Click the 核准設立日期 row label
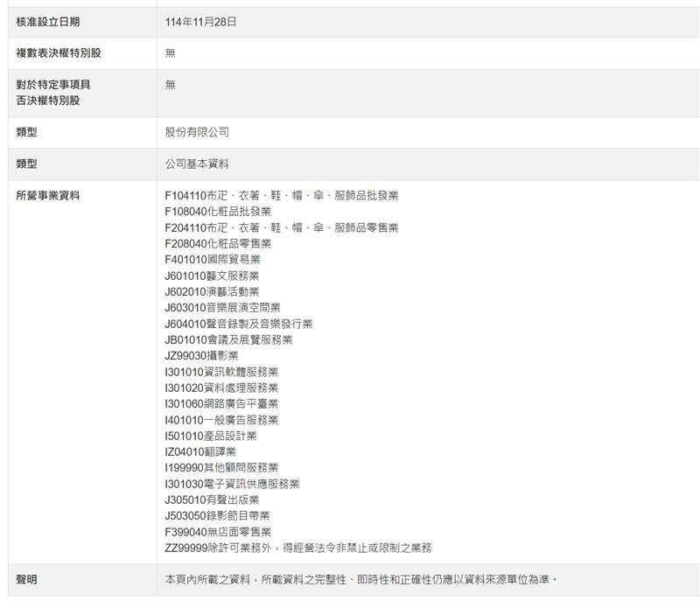 tap(48, 22)
